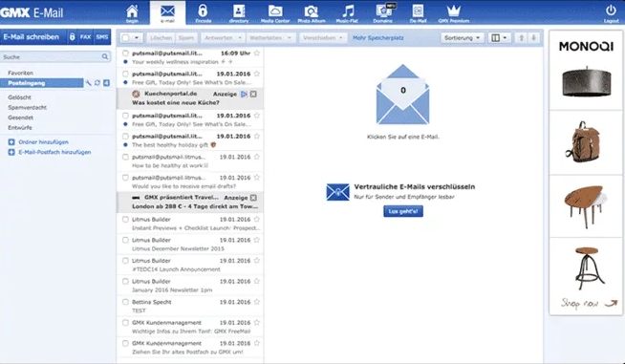Image resolution: width=625 pixels, height=364 pixels.
Task: Click the Suche input field
Action: coord(51,57)
